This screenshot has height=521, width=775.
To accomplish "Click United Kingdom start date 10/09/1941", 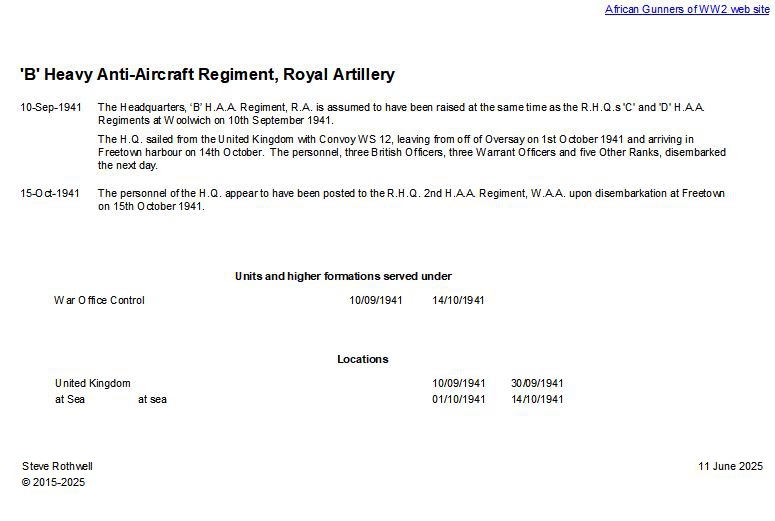I will (459, 383).
